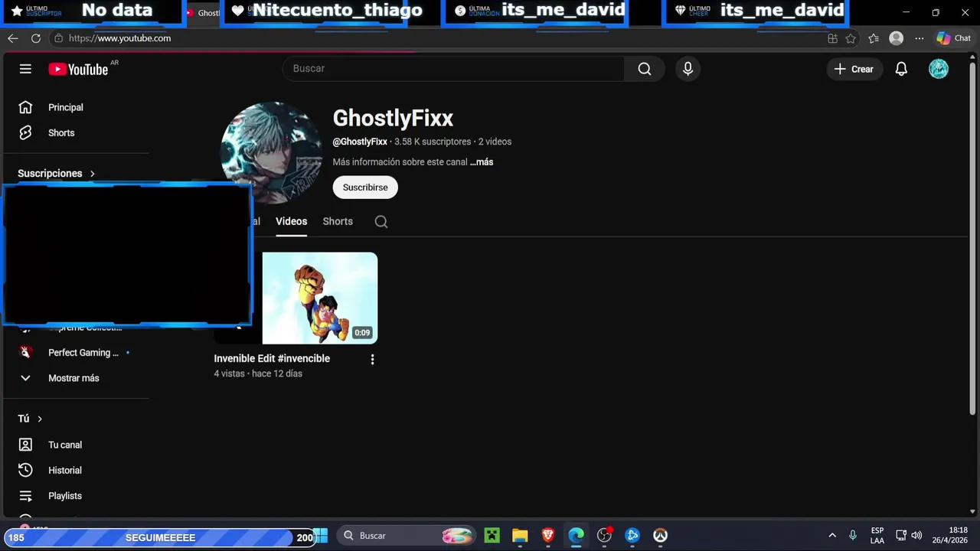
Task: Open OBS Studio from the taskbar
Action: (604, 536)
